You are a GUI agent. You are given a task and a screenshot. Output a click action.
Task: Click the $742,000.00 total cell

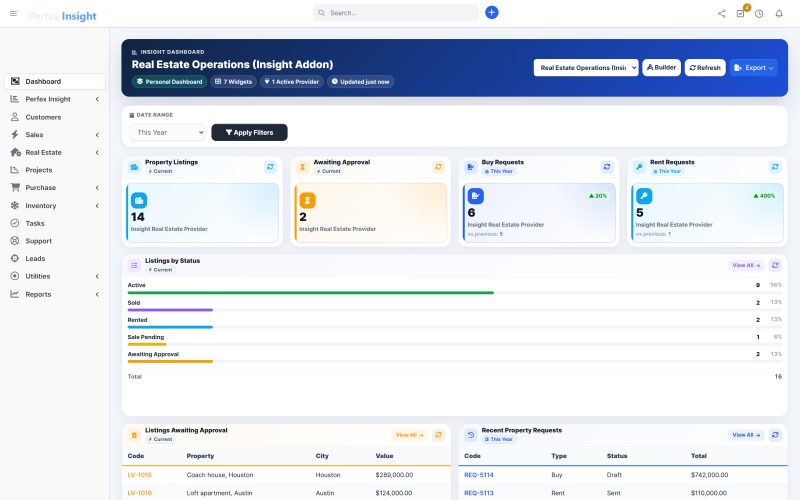709,475
